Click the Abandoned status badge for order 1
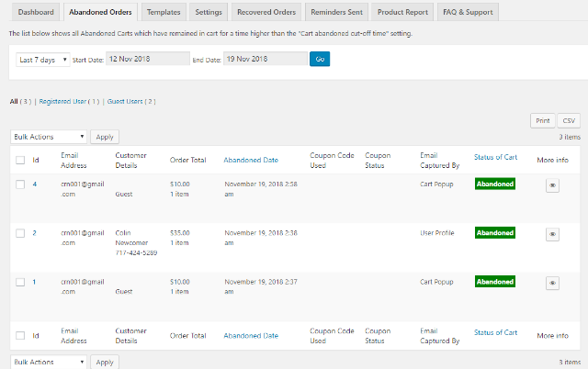 [x=495, y=282]
